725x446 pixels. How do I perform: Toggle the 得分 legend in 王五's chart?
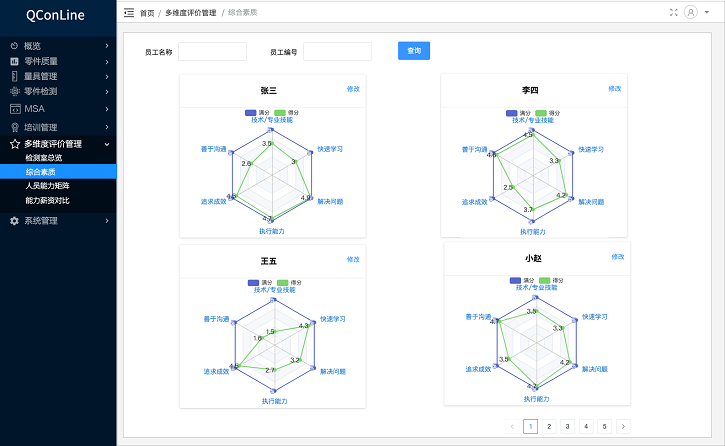[x=280, y=282]
